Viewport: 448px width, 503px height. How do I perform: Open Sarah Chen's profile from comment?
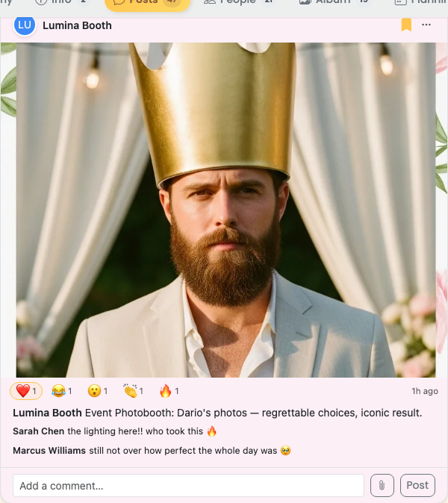click(39, 431)
